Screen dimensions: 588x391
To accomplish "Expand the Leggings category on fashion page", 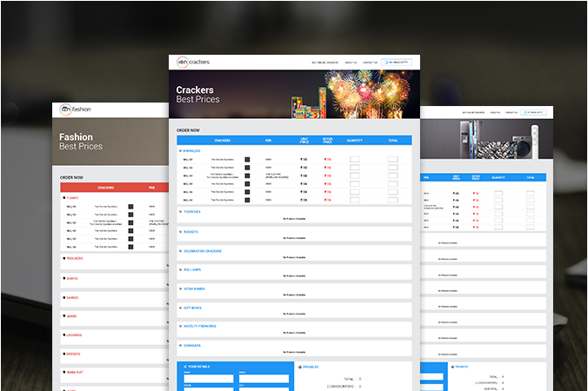I will [72, 335].
